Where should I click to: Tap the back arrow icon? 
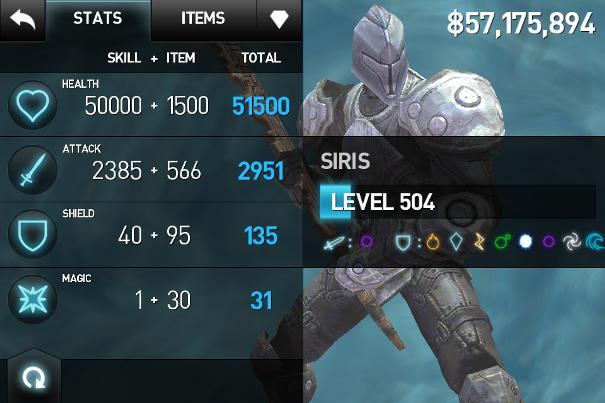(22, 19)
